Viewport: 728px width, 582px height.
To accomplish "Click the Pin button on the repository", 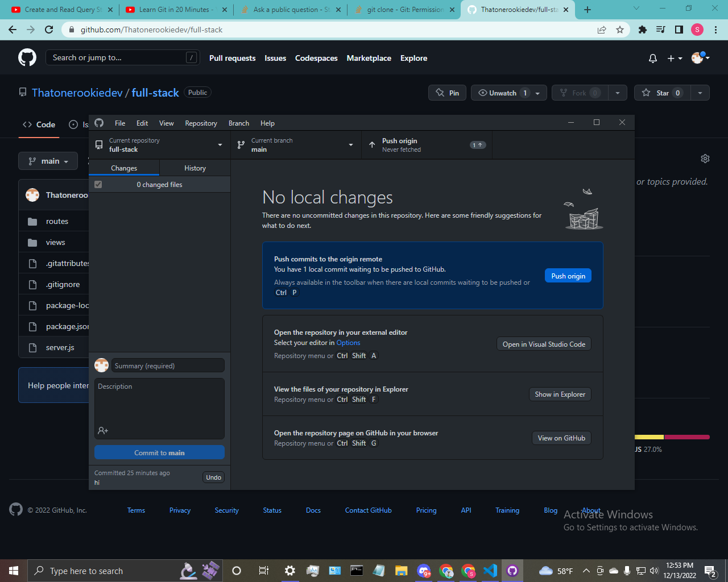I will point(447,93).
